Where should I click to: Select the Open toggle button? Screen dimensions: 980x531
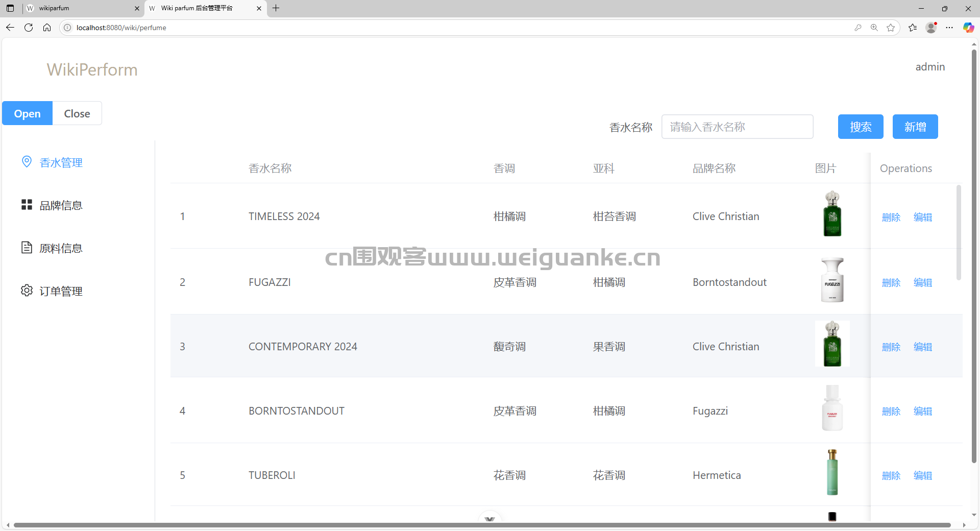[x=27, y=113]
